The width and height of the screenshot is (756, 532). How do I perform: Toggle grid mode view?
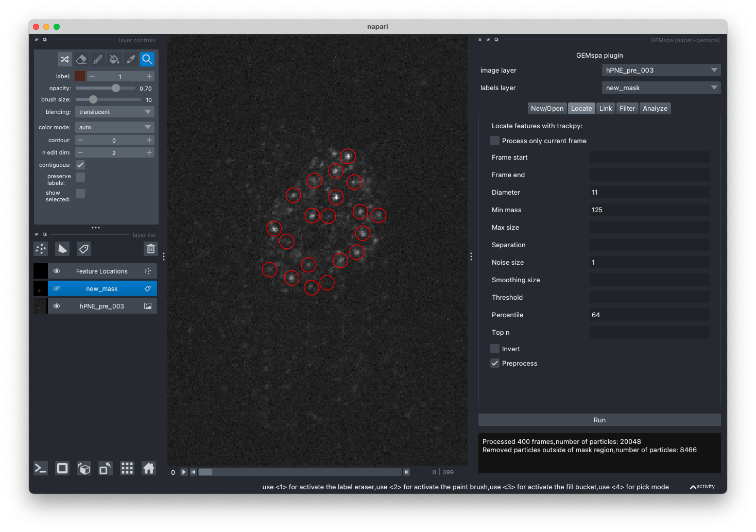click(x=127, y=468)
